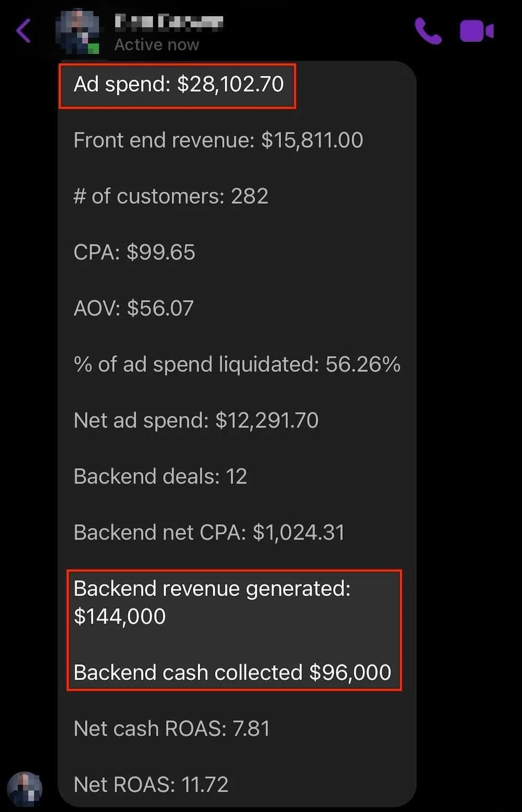
Task: Select the 'Ad spend: $28,102.70' line
Action: pos(179,84)
